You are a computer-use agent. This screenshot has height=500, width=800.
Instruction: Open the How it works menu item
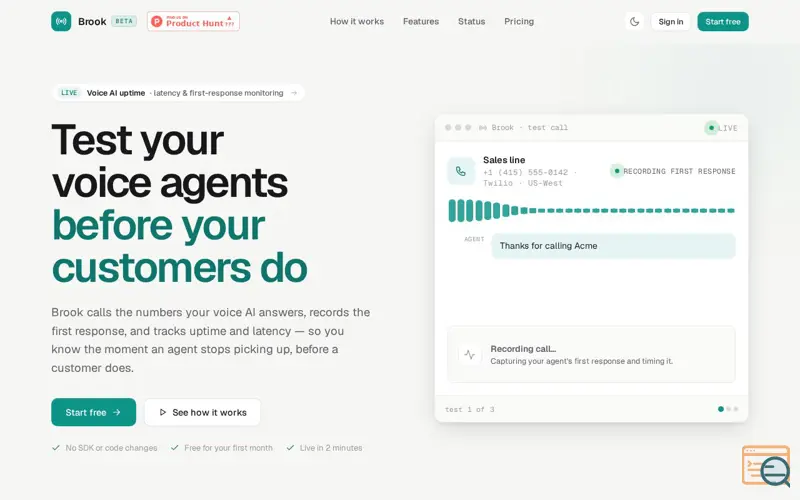pos(357,21)
